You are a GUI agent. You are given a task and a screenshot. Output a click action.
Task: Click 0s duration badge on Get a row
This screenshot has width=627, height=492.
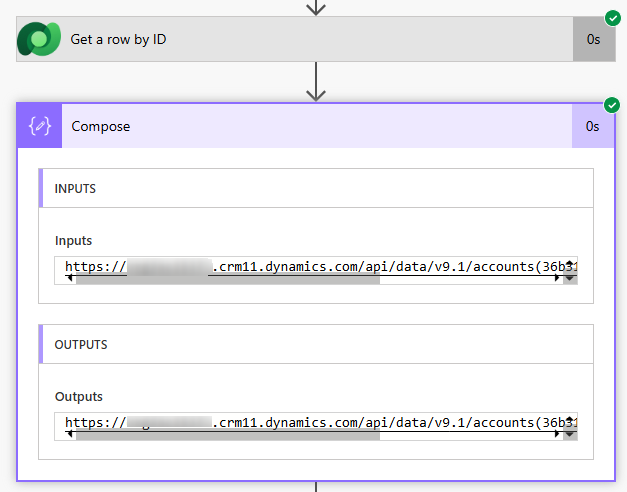tap(593, 39)
